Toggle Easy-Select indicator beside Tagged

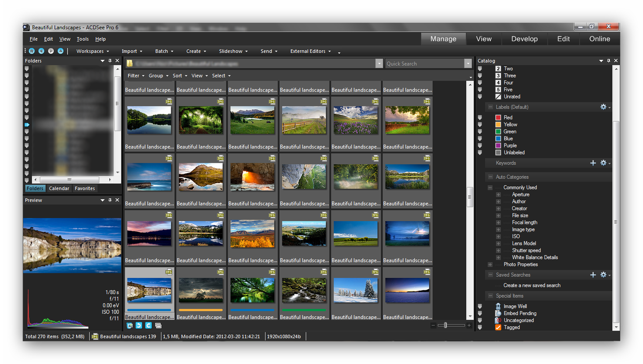pyautogui.click(x=480, y=327)
